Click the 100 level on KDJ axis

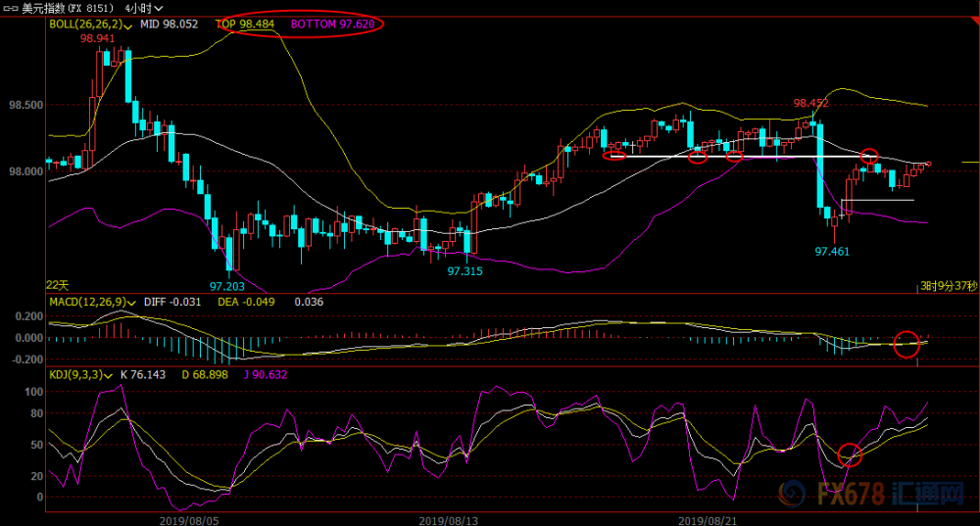33,392
